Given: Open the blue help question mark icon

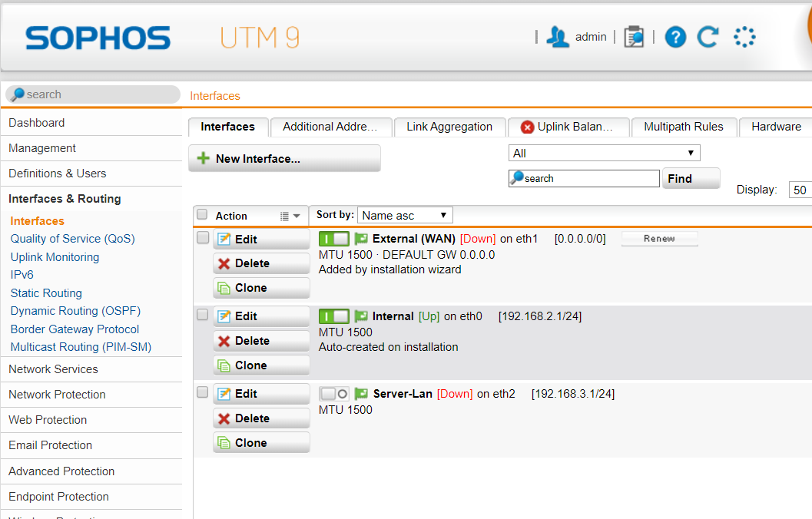Looking at the screenshot, I should 675,38.
